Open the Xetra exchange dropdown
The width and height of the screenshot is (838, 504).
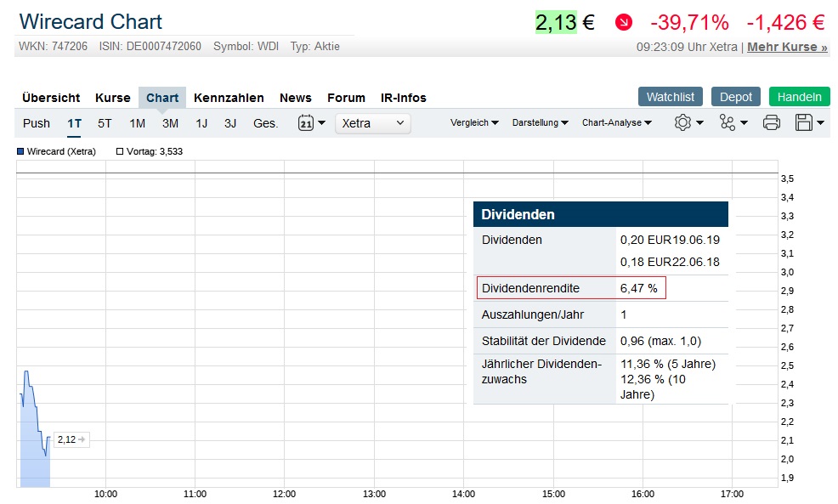pos(373,123)
